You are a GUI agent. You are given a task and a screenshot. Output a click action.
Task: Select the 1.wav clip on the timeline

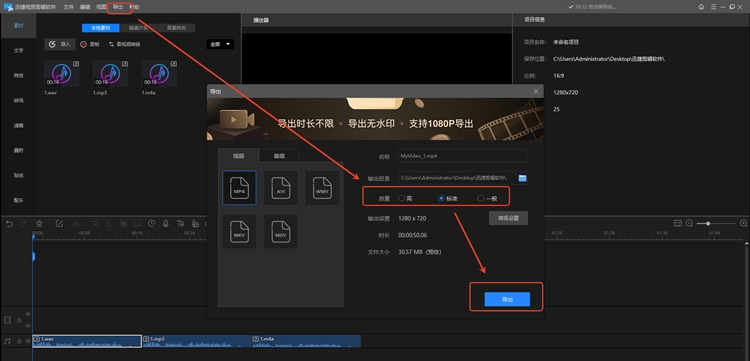(87, 341)
